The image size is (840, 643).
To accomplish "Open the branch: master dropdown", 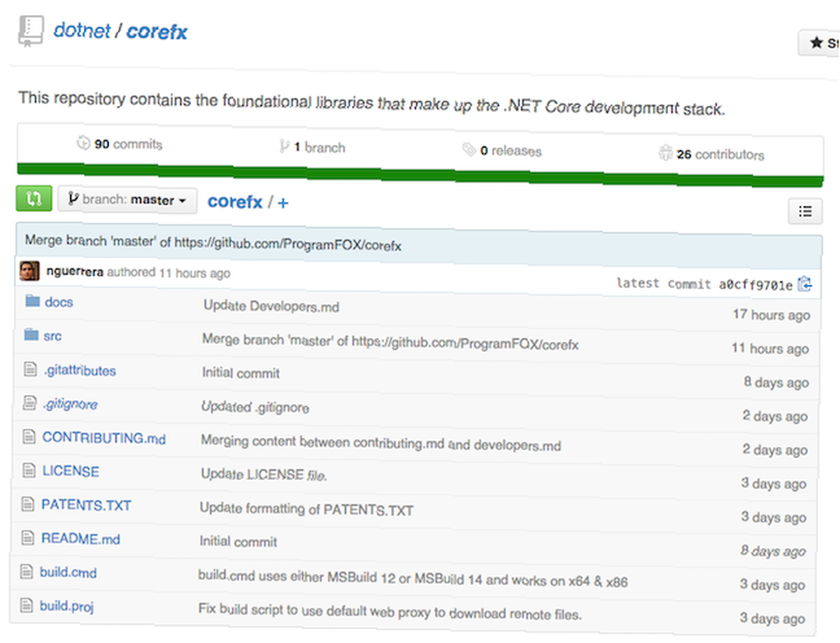I will (x=127, y=200).
